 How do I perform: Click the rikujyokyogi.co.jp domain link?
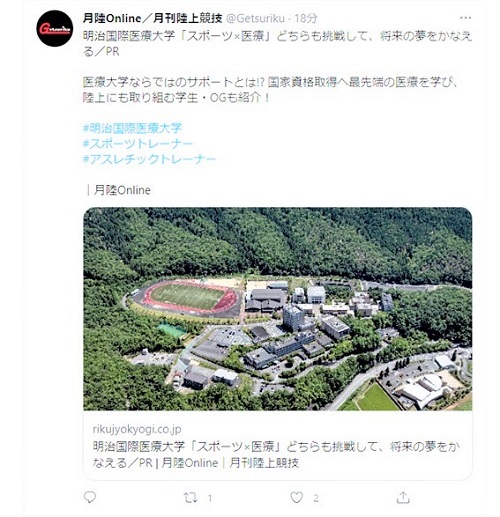137,429
